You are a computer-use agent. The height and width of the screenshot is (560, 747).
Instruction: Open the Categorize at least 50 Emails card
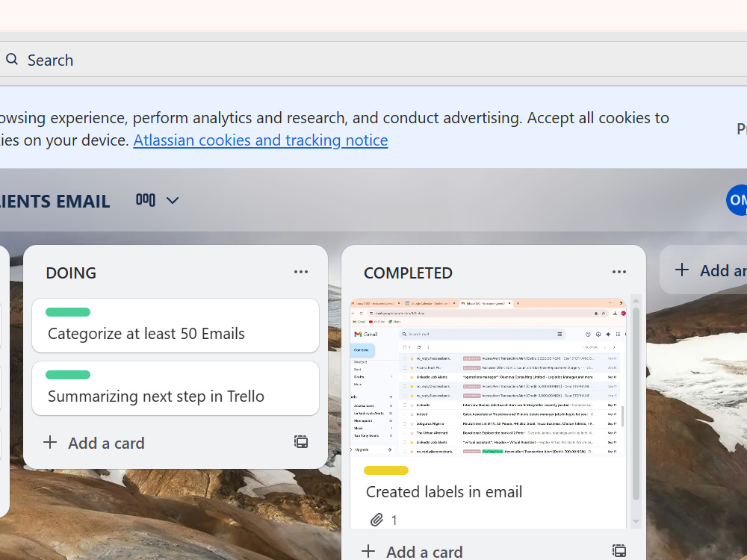click(176, 326)
